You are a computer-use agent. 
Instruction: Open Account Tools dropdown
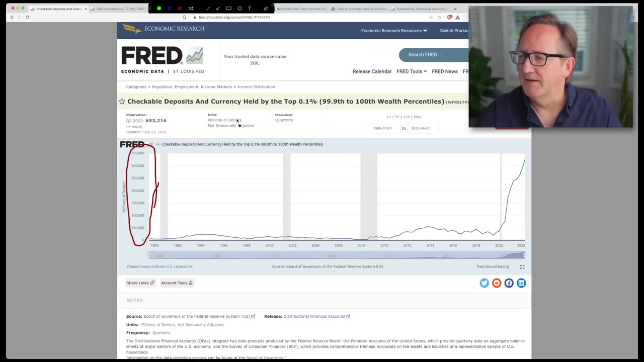point(177,283)
